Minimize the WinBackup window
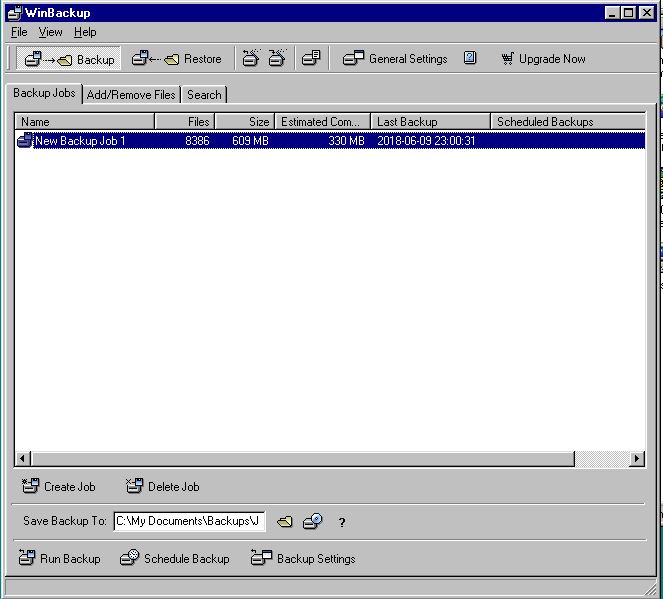This screenshot has width=663, height=599. pos(612,13)
